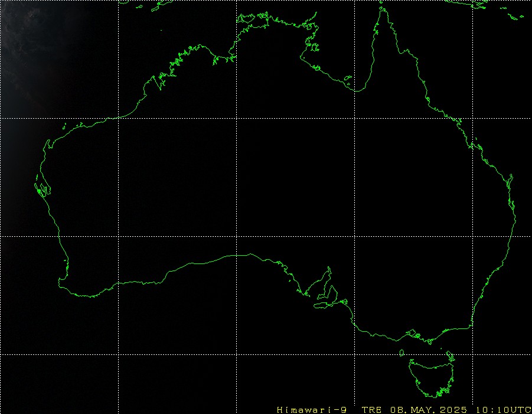Select the "08.MAY.2025" date stamp
Viewport: 532px width, 414px height.
tap(429, 410)
